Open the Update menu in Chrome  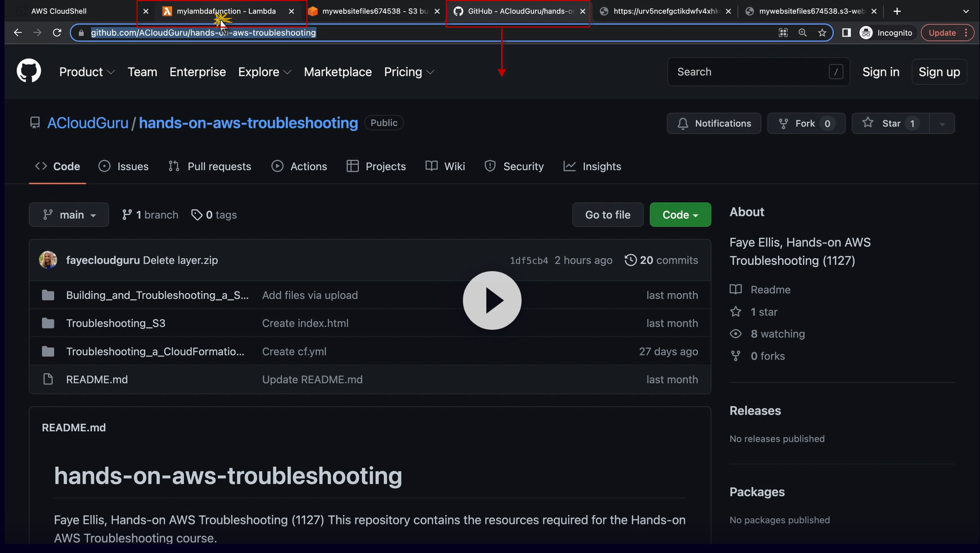[x=948, y=33]
